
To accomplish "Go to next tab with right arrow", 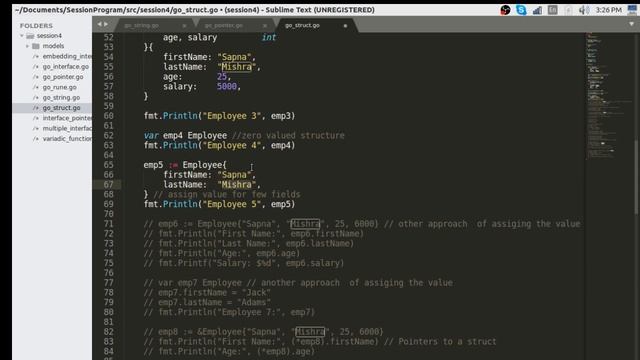I will tap(106, 24).
